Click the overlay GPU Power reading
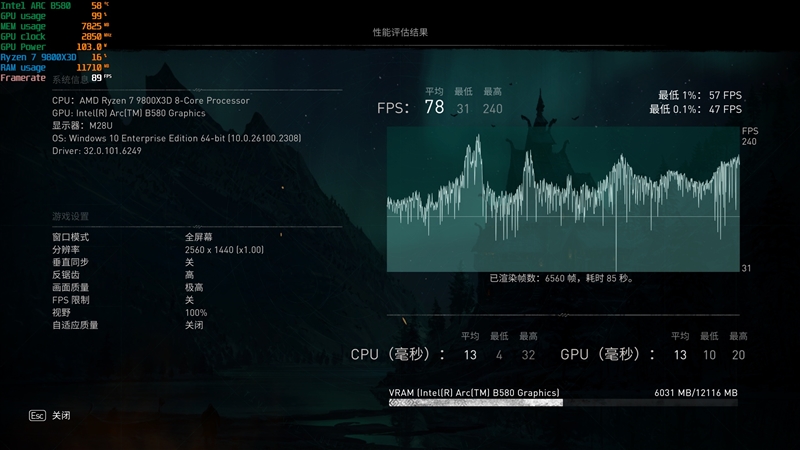800x450 pixels. 54,47
